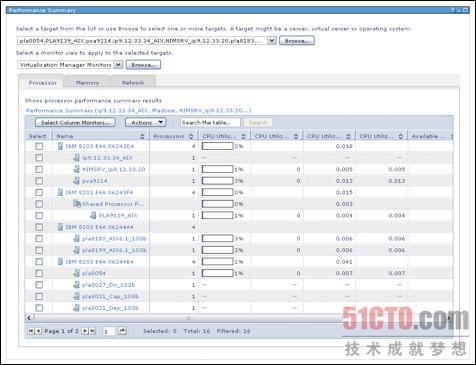Switch to the Processor tab
Screen dimensions: 476x365
[42, 83]
